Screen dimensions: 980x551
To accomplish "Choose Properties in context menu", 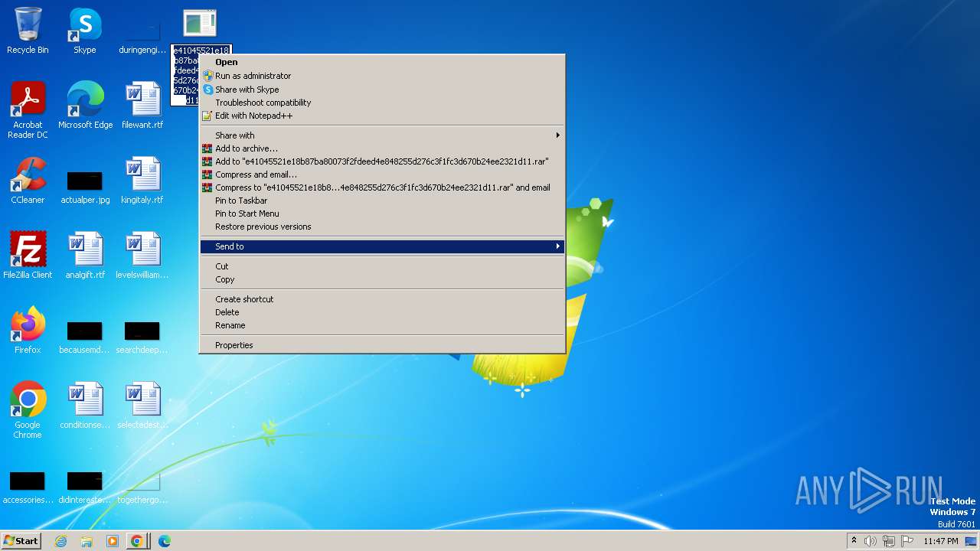I will tap(382, 345).
